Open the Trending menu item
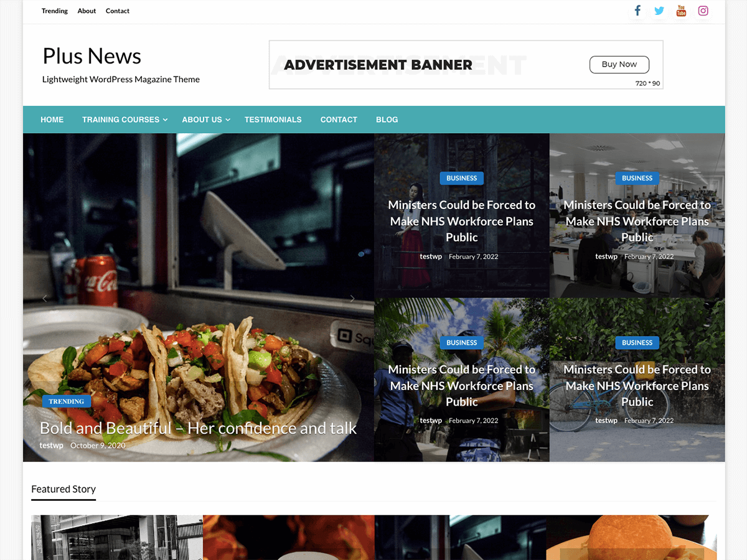Image resolution: width=747 pixels, height=560 pixels. click(54, 11)
